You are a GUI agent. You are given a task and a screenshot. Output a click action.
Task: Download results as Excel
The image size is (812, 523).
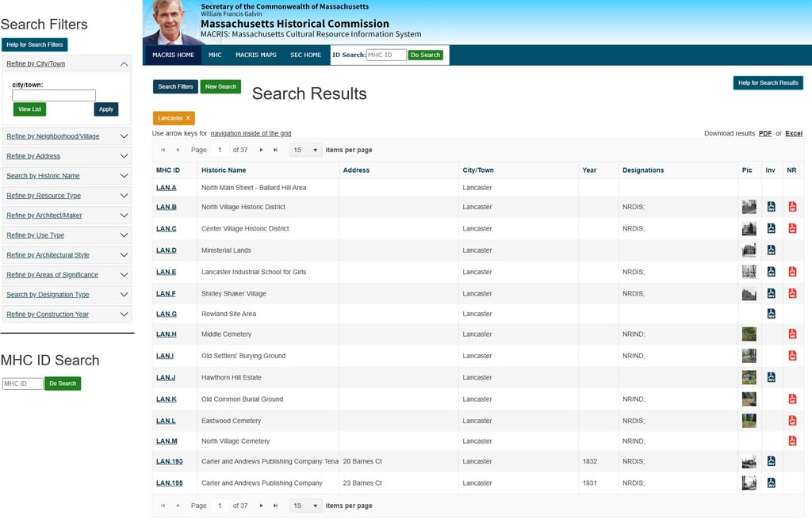pyautogui.click(x=794, y=133)
